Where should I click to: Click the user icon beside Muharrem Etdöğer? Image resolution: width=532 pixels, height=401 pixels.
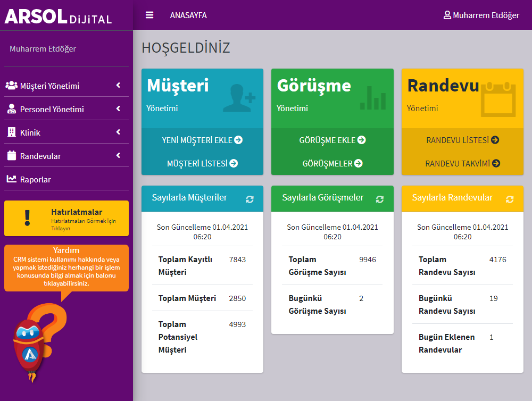tap(447, 15)
